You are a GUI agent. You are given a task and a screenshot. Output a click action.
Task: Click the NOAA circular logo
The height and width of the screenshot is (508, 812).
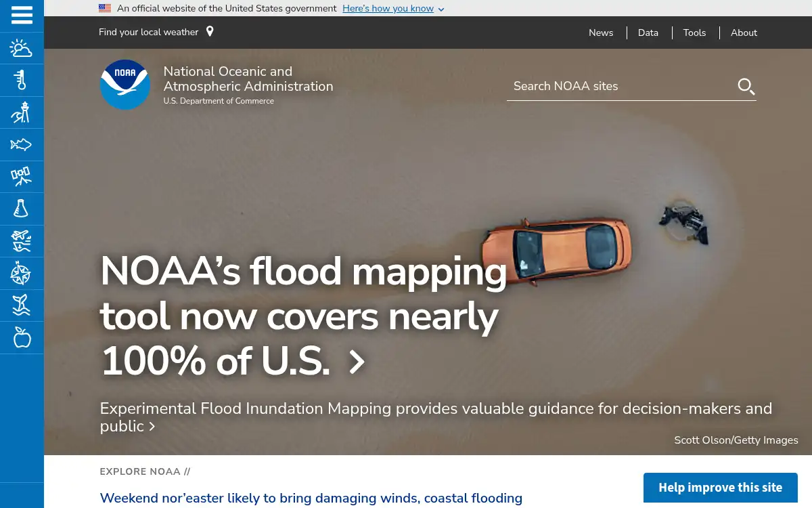click(x=125, y=85)
